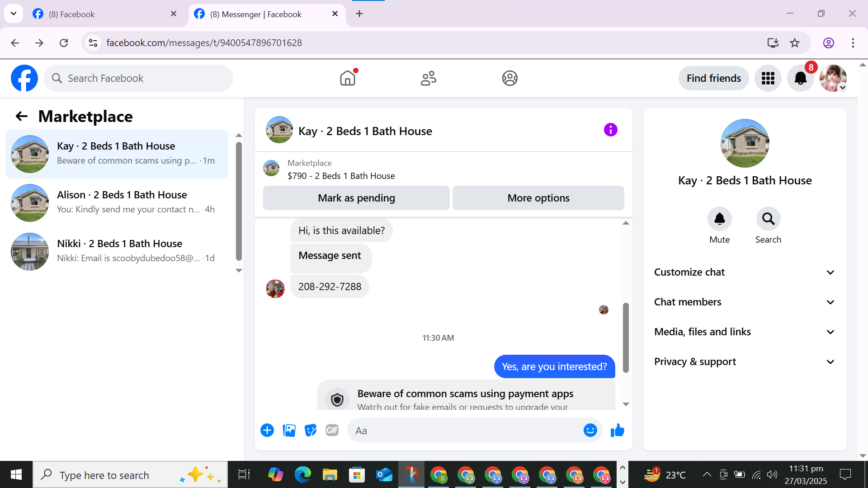Click the listing house thumbnail in right panel
The image size is (868, 488).
tap(745, 143)
